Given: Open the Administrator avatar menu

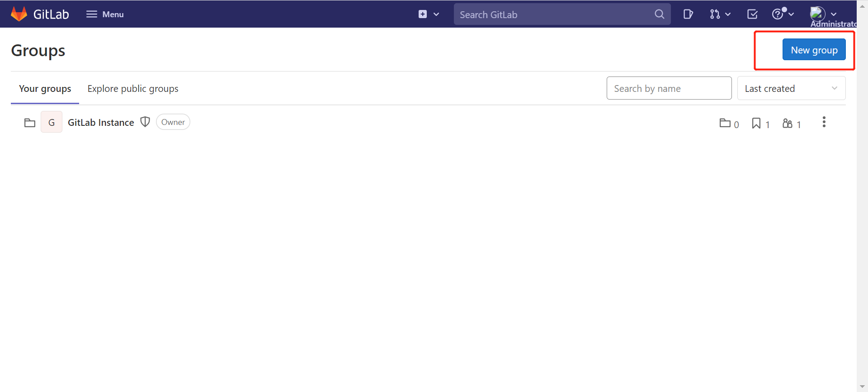Looking at the screenshot, I should click(823, 14).
